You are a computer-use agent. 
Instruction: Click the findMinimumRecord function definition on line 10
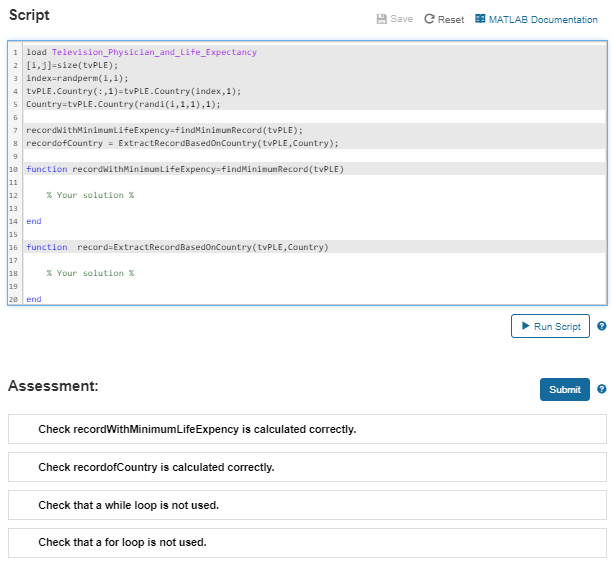[x=185, y=169]
